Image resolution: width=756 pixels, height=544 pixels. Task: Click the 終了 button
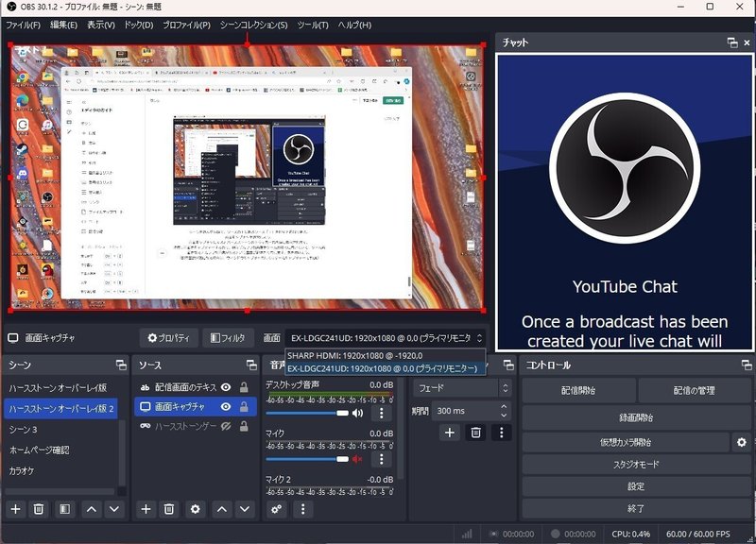coord(636,508)
